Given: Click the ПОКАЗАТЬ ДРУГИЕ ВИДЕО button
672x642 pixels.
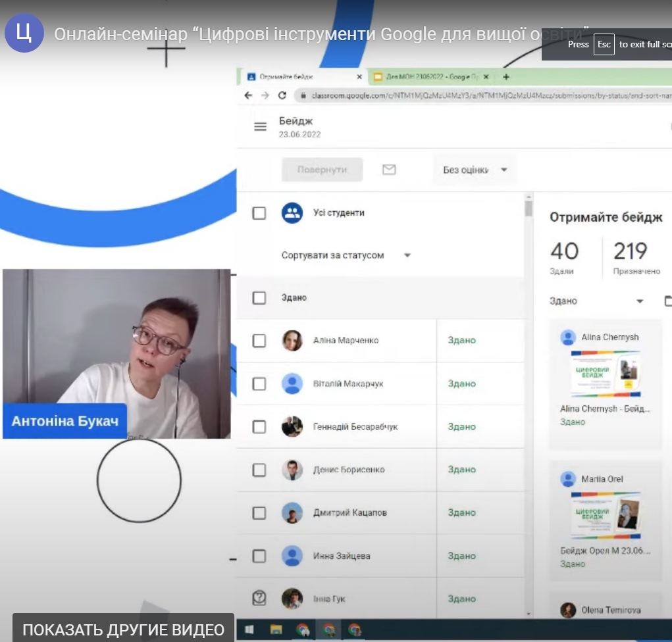Looking at the screenshot, I should 123,630.
